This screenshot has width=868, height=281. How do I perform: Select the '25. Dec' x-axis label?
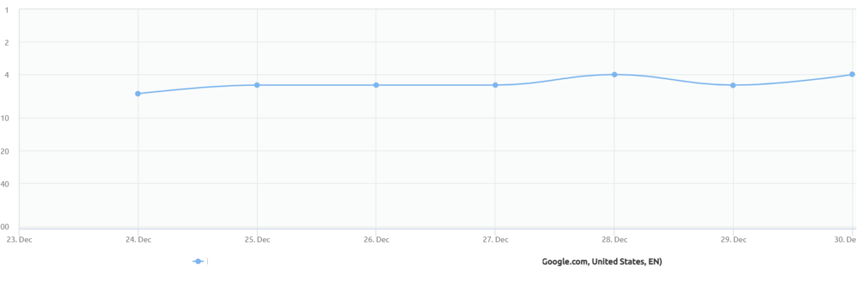click(257, 240)
